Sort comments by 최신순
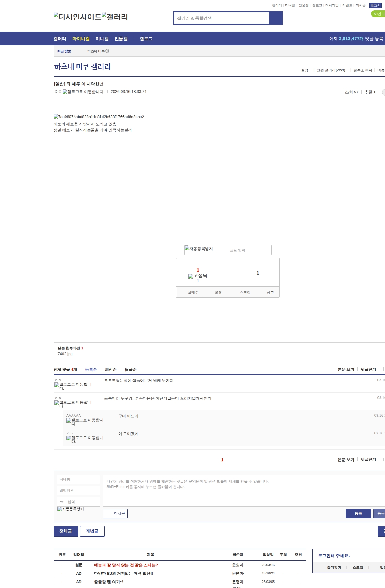The height and width of the screenshot is (588, 385). coord(111,370)
